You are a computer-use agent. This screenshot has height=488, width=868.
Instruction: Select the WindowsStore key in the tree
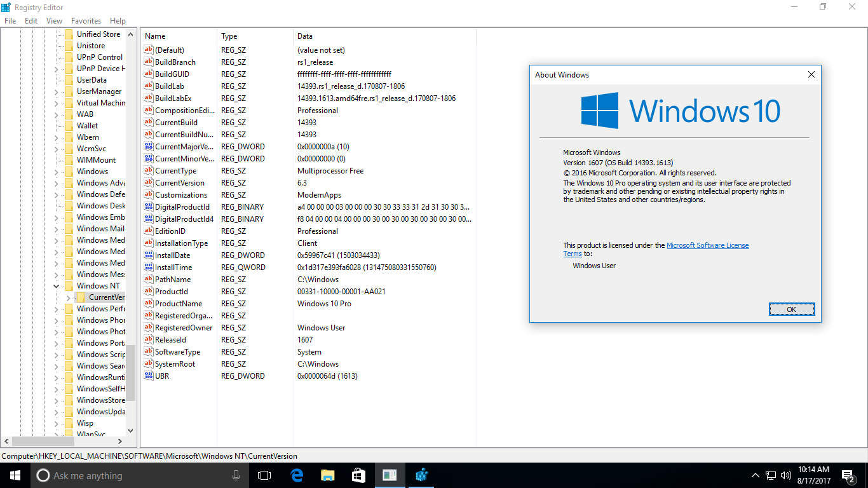pos(101,400)
